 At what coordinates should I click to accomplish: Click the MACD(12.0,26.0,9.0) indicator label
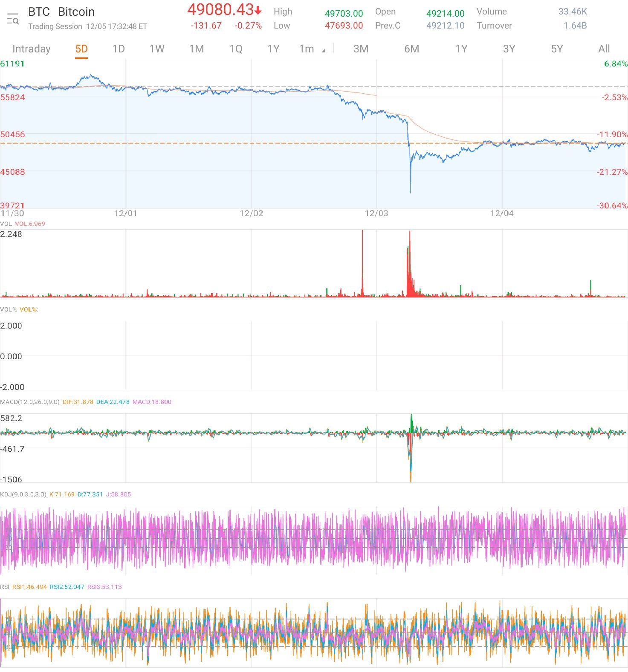pyautogui.click(x=30, y=402)
